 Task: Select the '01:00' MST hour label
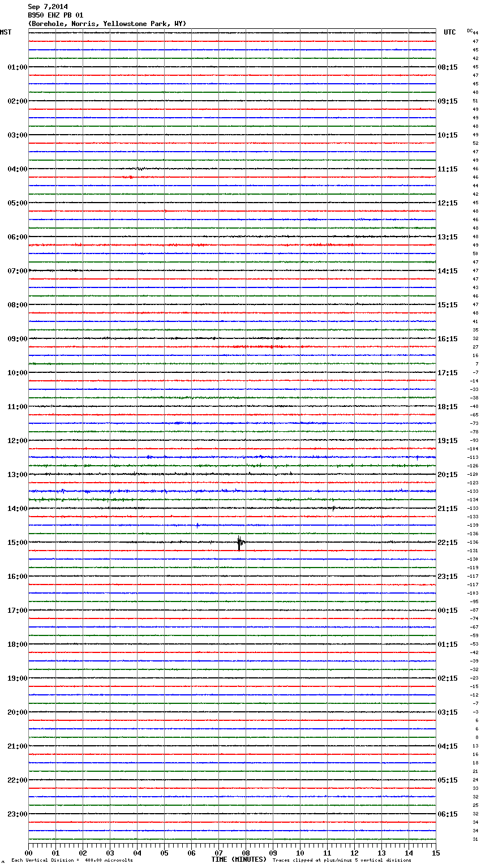tap(18, 67)
